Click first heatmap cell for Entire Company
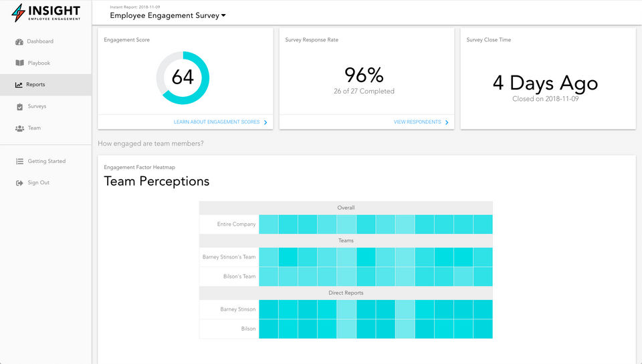The image size is (642, 364). click(x=268, y=224)
